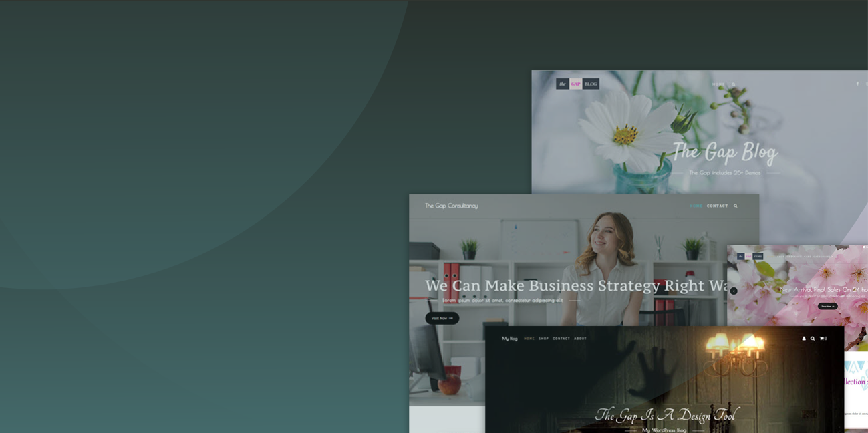Go to the previous slide on the Gap Store carousel
The height and width of the screenshot is (433, 868).
click(x=734, y=291)
